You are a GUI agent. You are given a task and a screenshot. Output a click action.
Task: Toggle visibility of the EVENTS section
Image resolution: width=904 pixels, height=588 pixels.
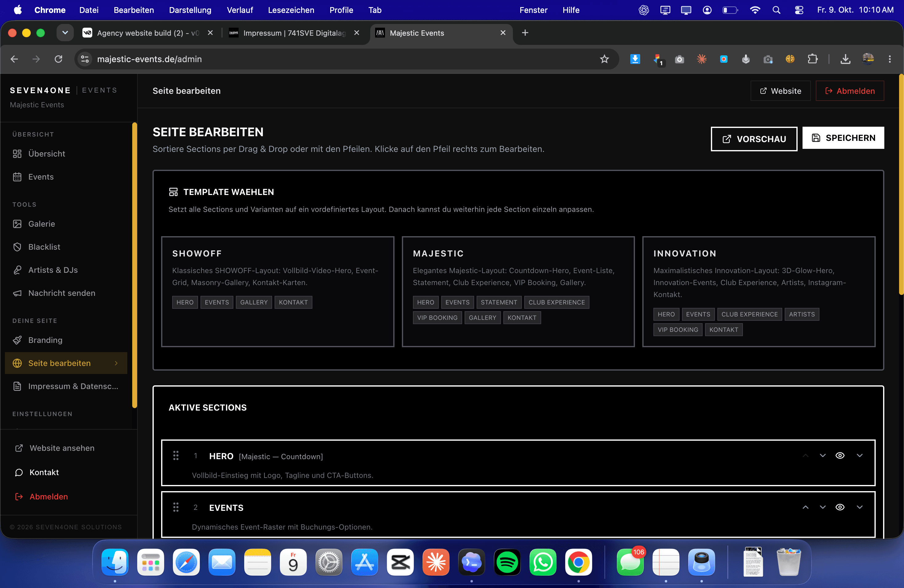point(840,507)
